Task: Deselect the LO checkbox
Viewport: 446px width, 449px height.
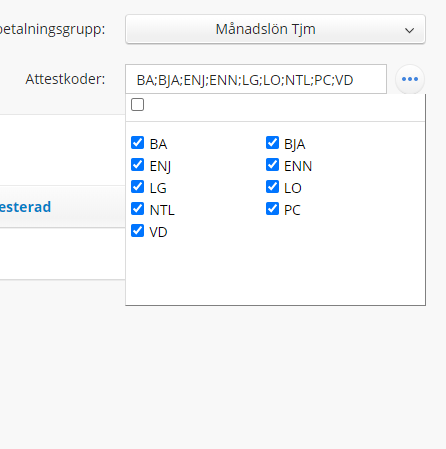Action: (272, 187)
